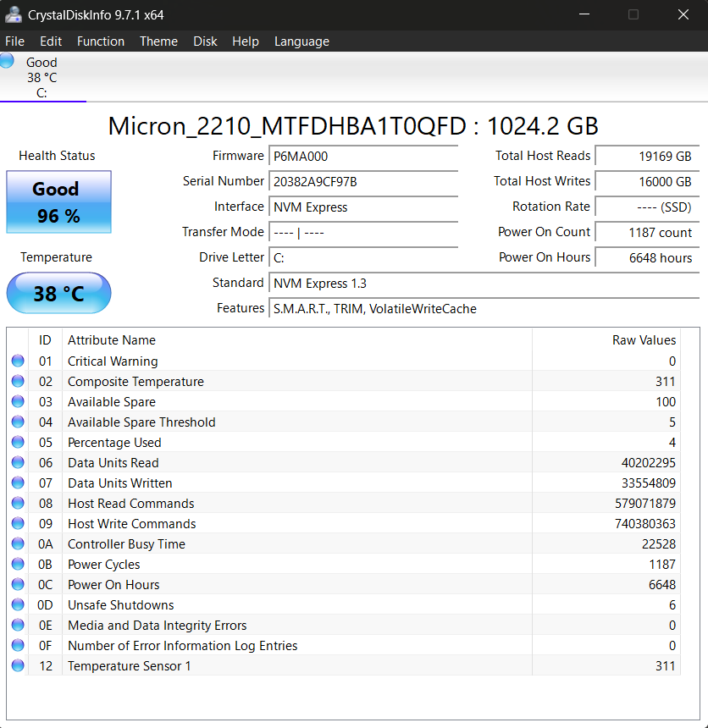
Task: Click the blue circle next to Temperature Sensor 1
Action: pyautogui.click(x=18, y=665)
